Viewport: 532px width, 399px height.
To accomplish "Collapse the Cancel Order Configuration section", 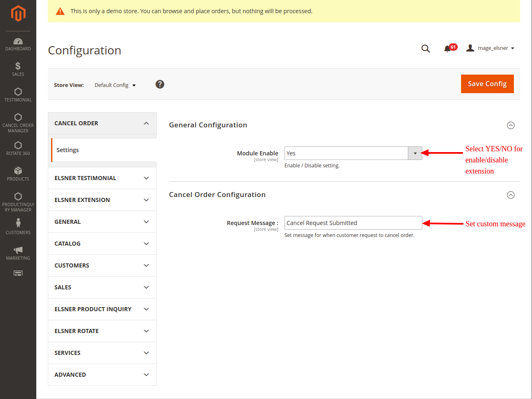I will point(511,195).
